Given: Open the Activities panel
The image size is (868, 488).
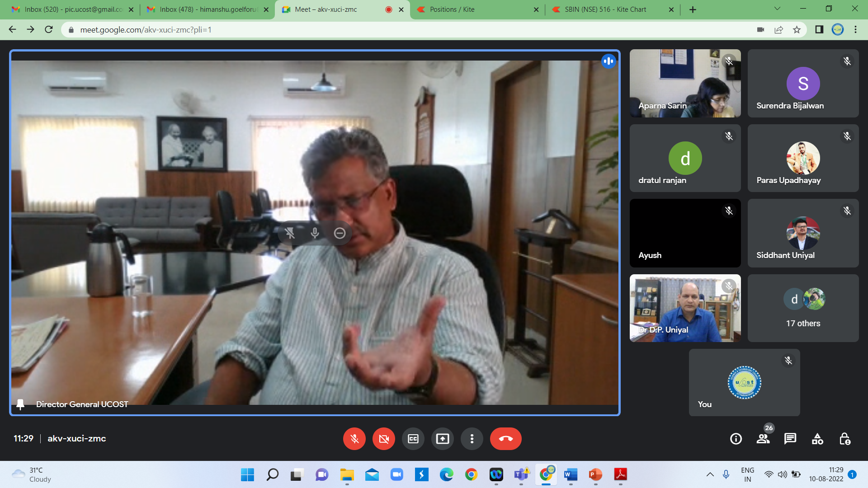Looking at the screenshot, I should tap(817, 439).
